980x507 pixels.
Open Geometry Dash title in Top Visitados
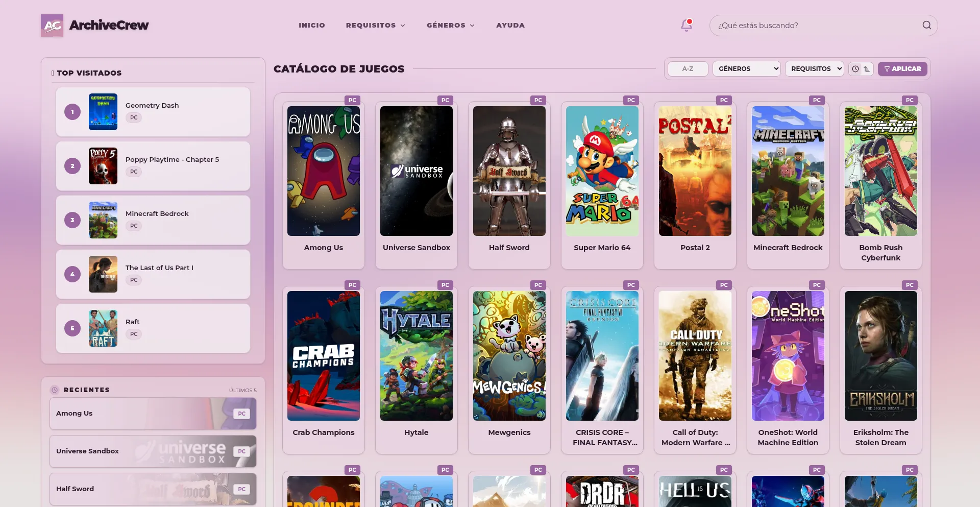click(x=152, y=105)
